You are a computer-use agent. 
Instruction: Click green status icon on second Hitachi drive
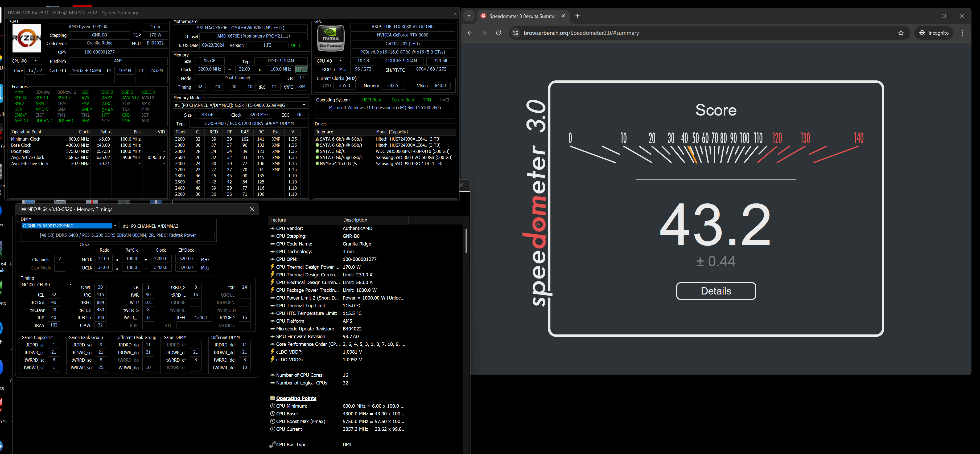coord(317,145)
